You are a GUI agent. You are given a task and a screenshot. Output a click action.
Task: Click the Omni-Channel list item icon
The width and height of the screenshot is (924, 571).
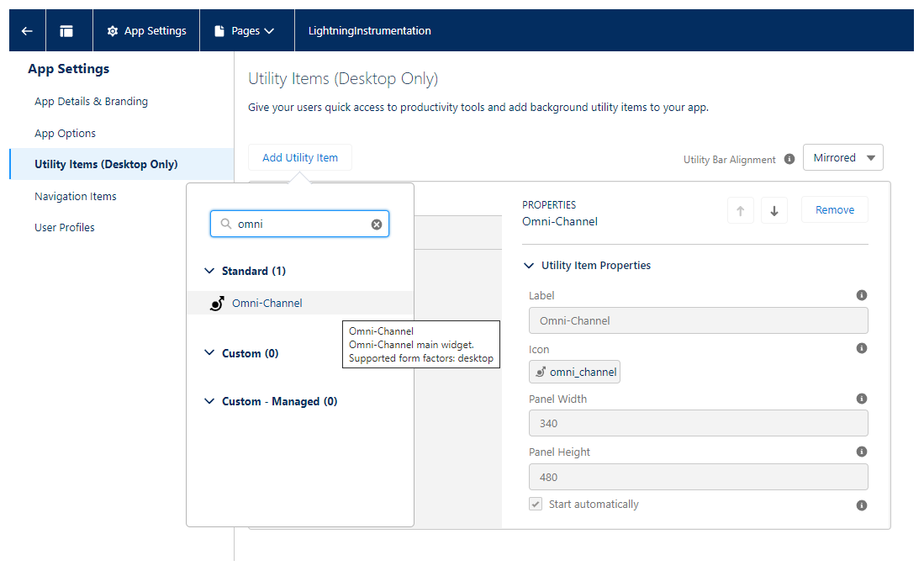pos(217,303)
